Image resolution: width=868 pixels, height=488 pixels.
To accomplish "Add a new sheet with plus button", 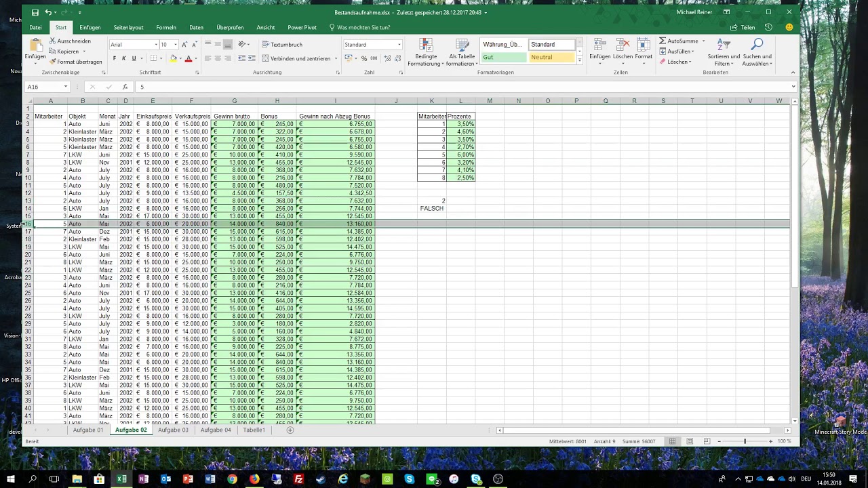I will pos(290,430).
